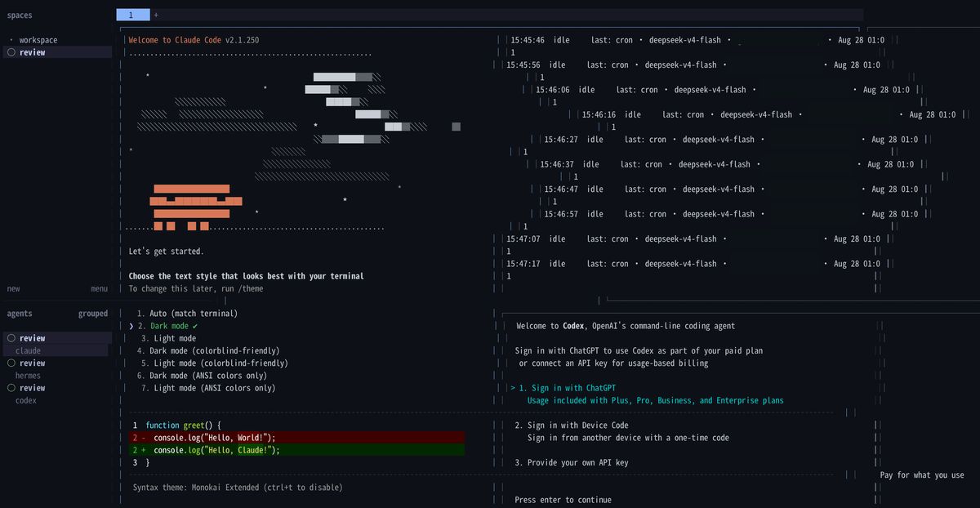
Task: Click the circle icon of the review agent above codex
Action: click(x=11, y=388)
